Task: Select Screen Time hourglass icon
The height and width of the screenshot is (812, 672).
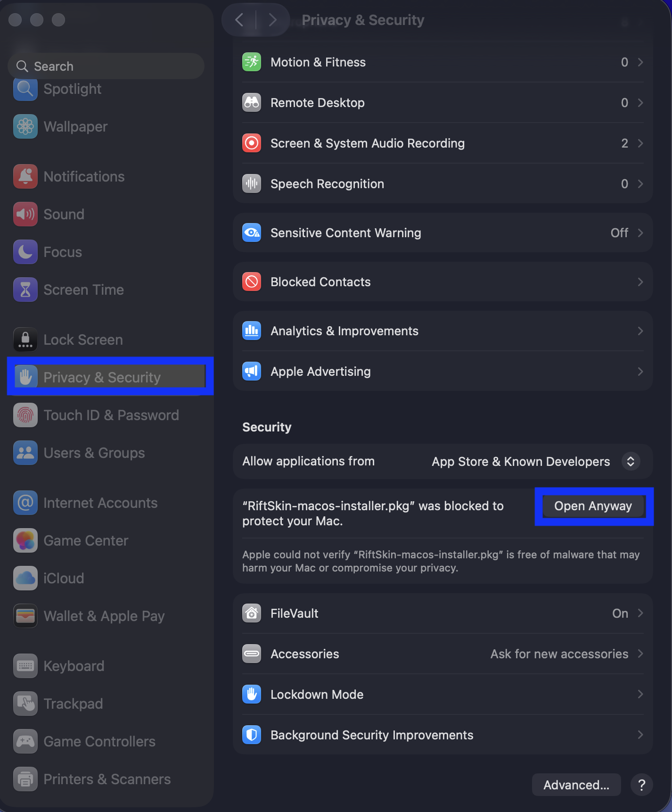Action: 25,290
